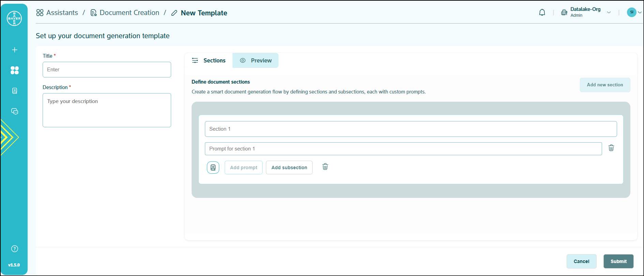Viewport: 644px width, 276px height.
Task: Delete the prompt for section 1
Action: pos(611,148)
